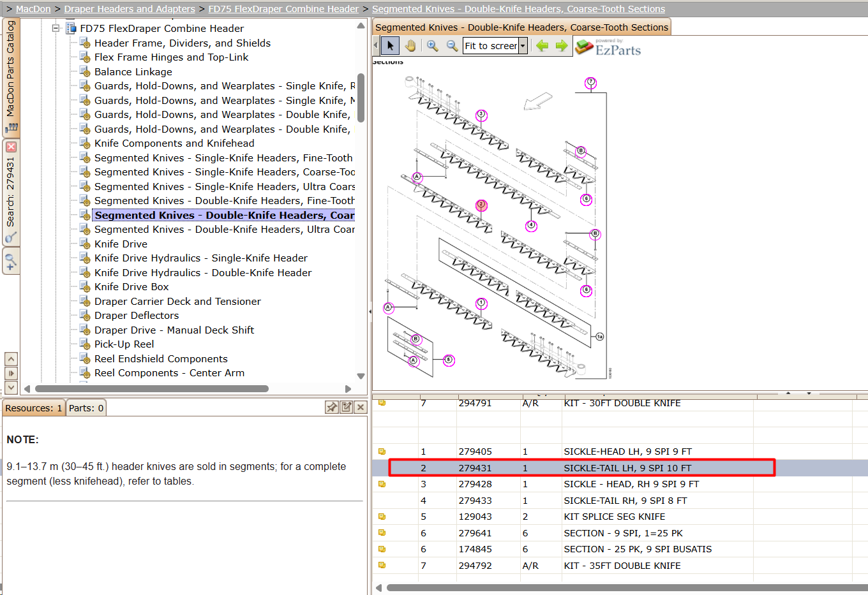Click the tree horizontal scrollbar thumb
Screen dimensions: 868x595
point(152,388)
